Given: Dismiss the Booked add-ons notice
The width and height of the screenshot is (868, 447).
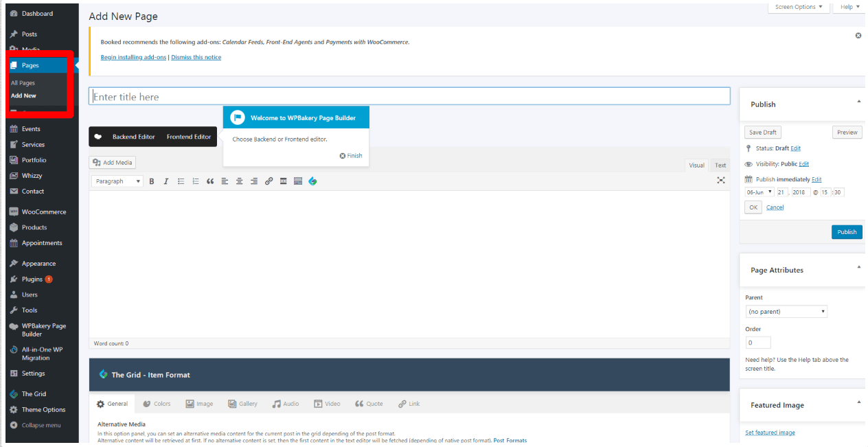Looking at the screenshot, I should pyautogui.click(x=858, y=35).
